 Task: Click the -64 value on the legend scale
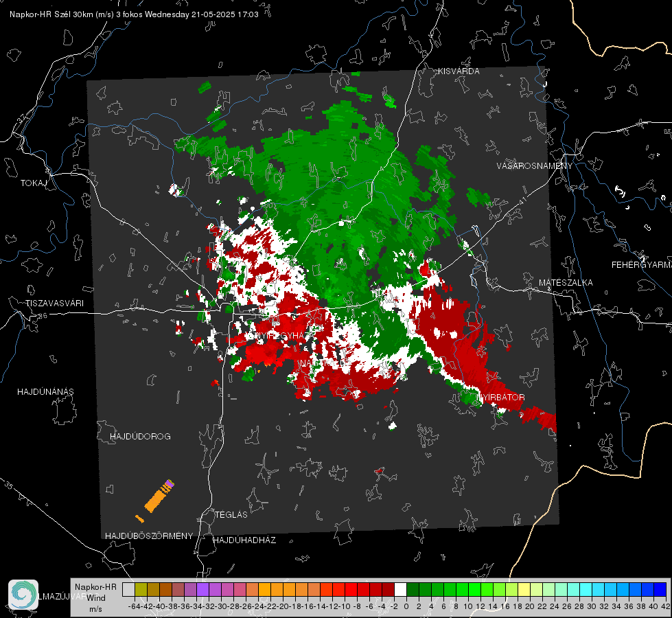coord(135,606)
